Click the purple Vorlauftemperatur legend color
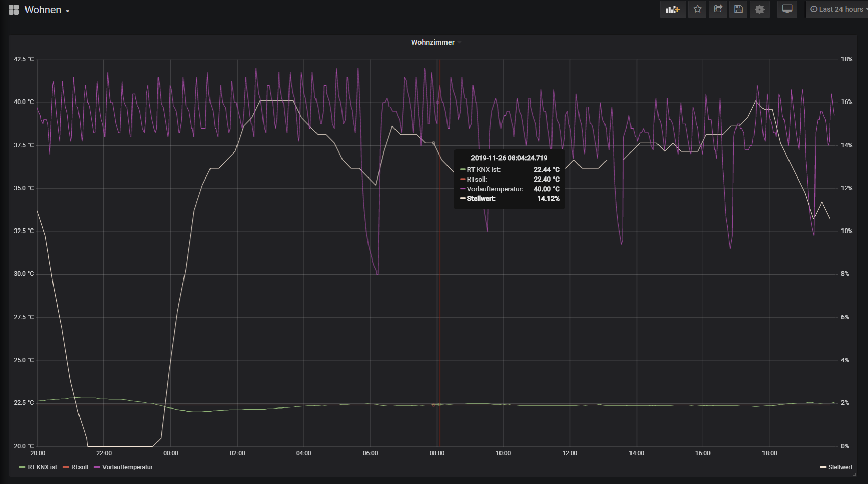The height and width of the screenshot is (484, 868). (97, 467)
